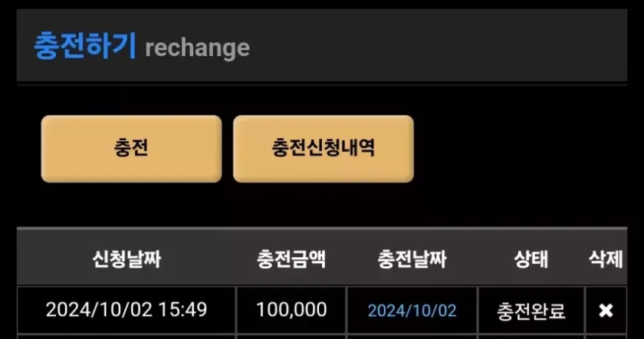Click the 100,000 amount cell
The height and width of the screenshot is (339, 644).
(291, 311)
